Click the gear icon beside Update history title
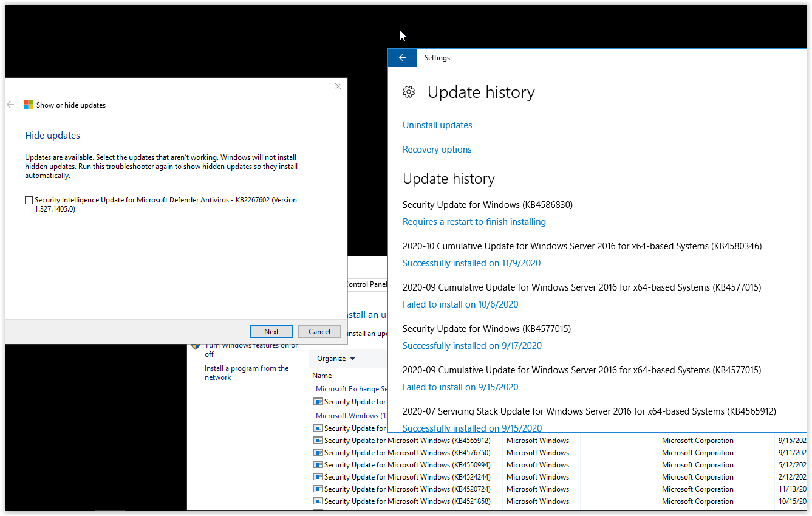This screenshot has width=812, height=516. point(409,92)
